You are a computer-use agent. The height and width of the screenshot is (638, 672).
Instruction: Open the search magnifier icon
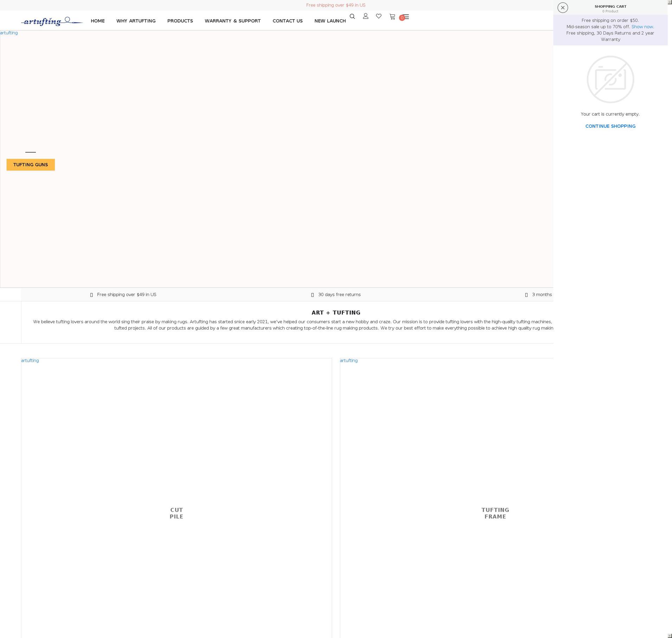(x=352, y=16)
